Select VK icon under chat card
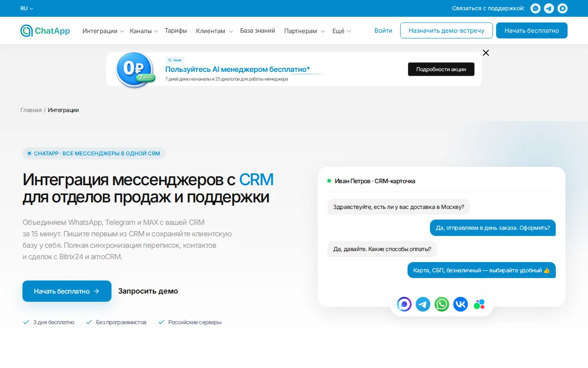 (x=461, y=304)
